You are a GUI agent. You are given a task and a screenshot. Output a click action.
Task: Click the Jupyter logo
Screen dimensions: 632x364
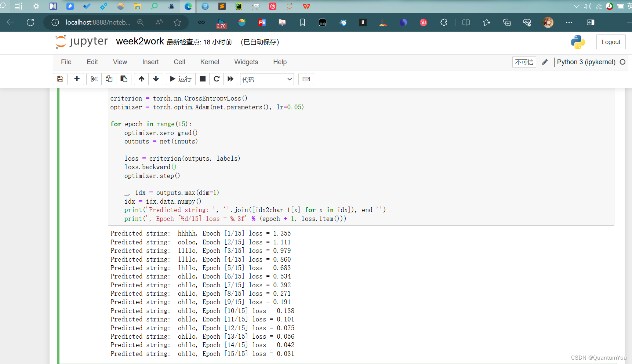tap(81, 41)
